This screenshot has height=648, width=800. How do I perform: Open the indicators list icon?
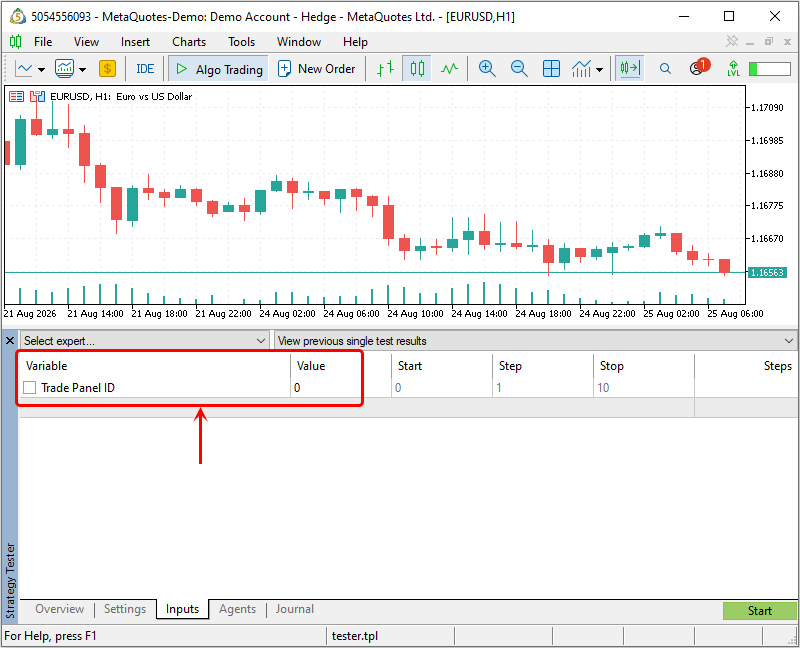(582, 68)
